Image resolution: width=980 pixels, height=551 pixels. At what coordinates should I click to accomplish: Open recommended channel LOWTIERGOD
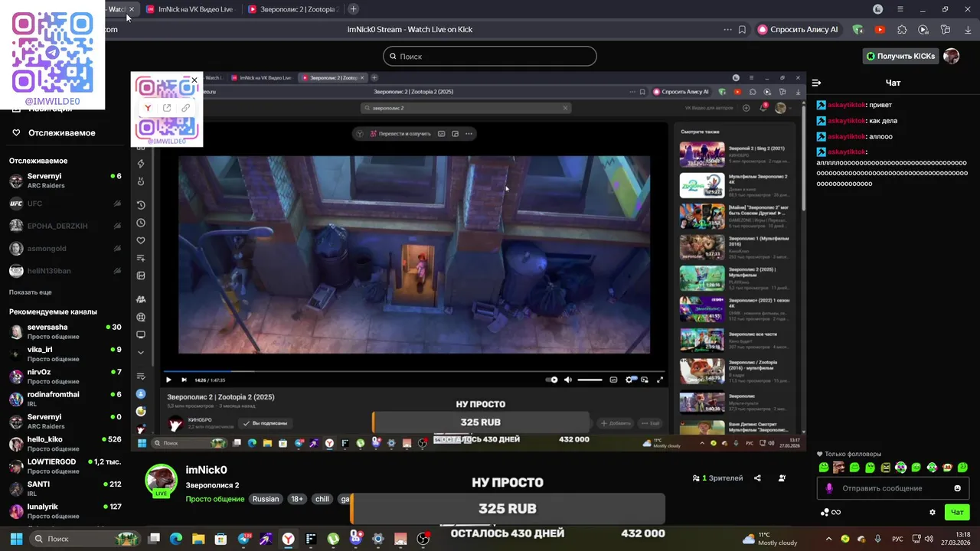click(65, 466)
